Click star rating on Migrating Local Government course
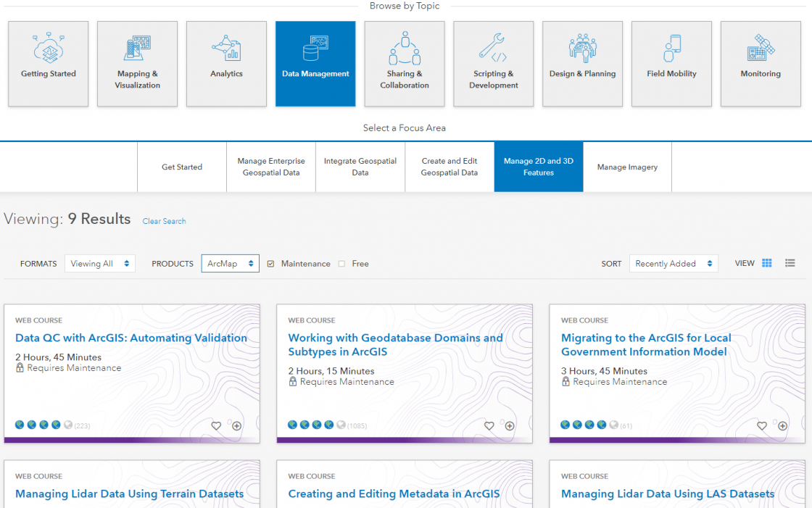This screenshot has height=508, width=812. click(x=589, y=425)
